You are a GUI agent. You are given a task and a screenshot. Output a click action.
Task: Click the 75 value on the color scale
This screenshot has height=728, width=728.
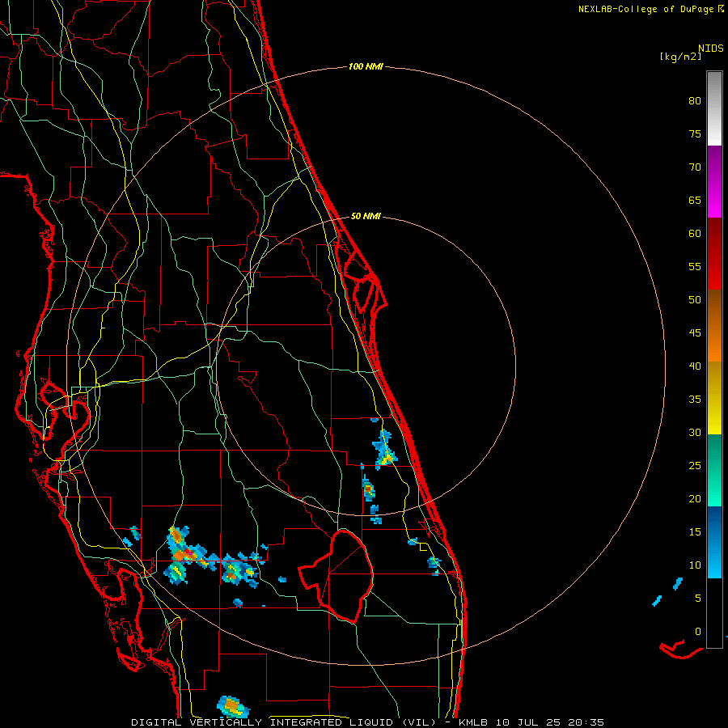point(695,133)
